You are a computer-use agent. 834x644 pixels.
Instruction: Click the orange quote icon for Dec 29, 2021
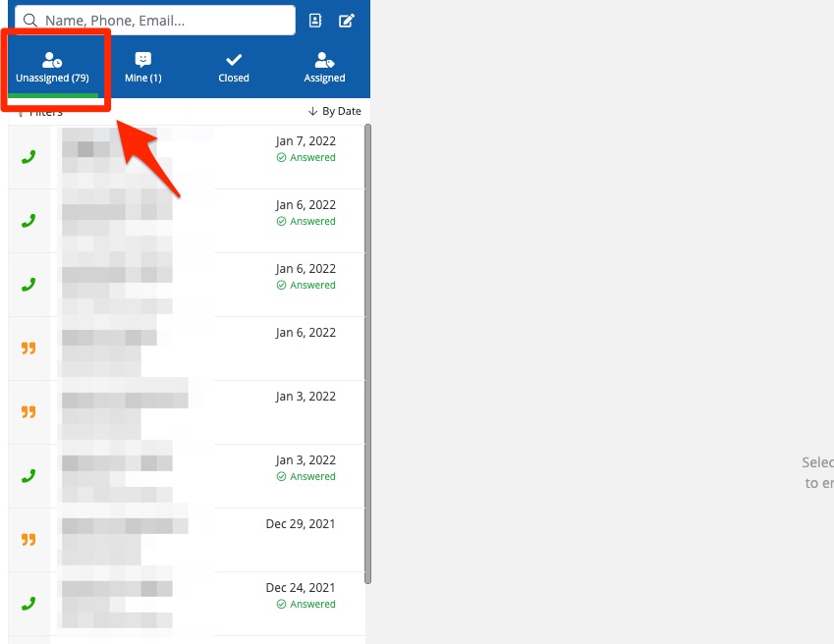[x=28, y=540]
